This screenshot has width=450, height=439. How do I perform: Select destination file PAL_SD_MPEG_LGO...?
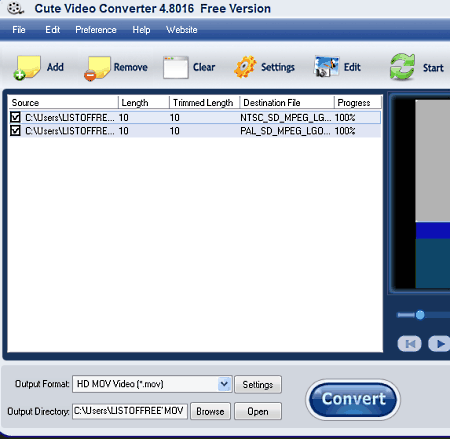(285, 131)
